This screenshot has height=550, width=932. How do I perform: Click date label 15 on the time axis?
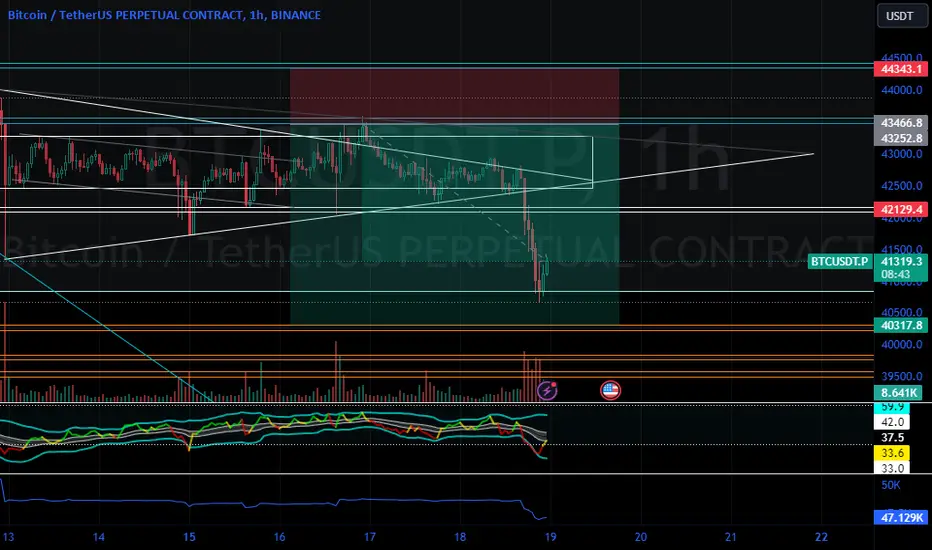(x=188, y=537)
